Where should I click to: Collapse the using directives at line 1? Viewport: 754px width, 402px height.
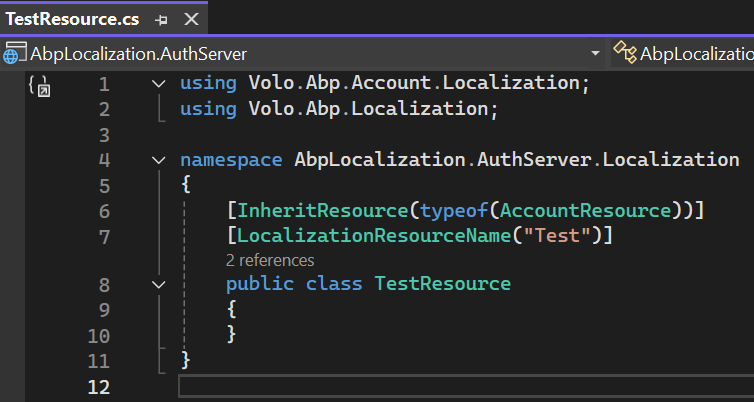(x=159, y=84)
